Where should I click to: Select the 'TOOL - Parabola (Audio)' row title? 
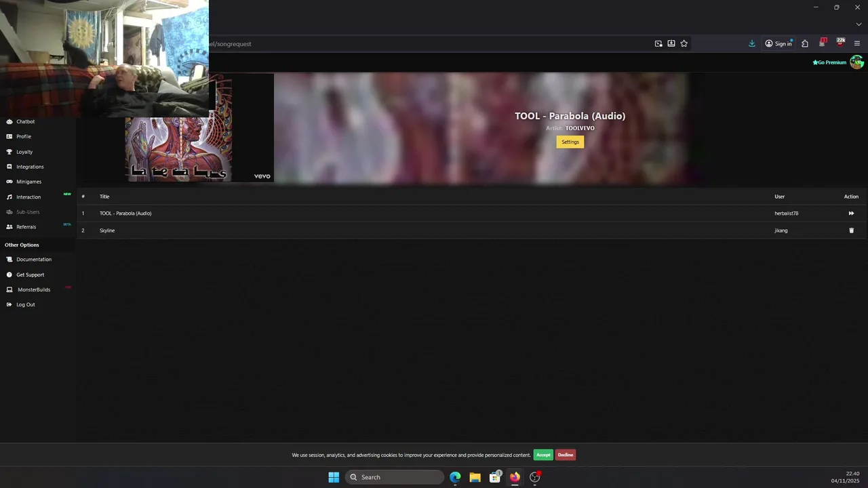click(125, 213)
